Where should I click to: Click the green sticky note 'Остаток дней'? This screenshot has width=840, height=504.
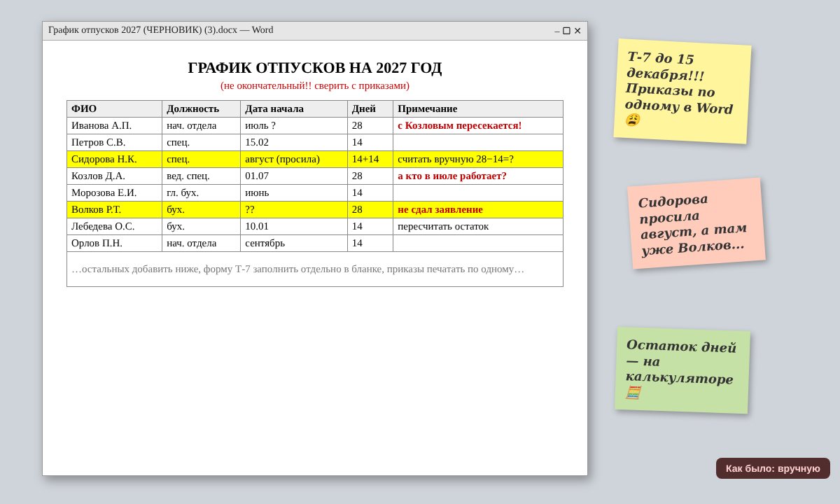pos(682,370)
